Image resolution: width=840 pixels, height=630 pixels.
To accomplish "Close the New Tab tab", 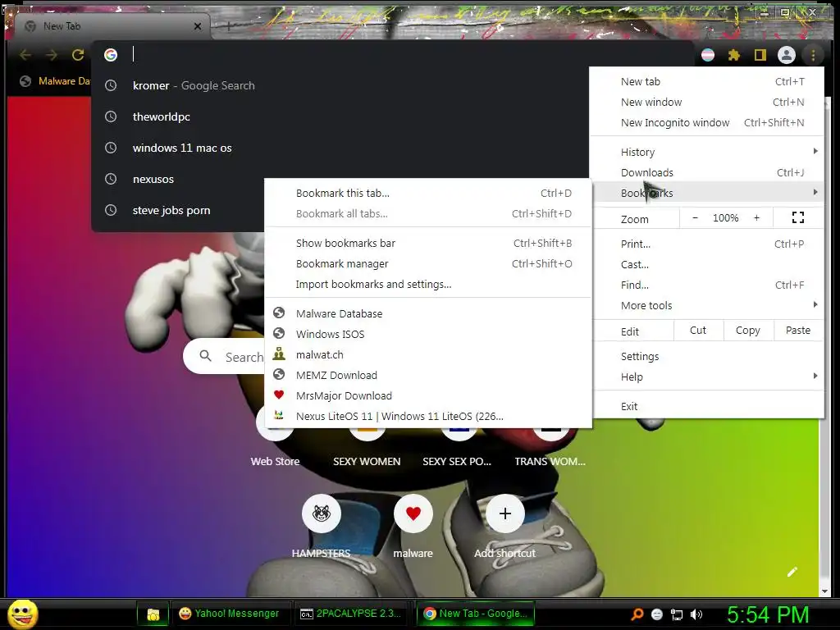I will (x=198, y=25).
